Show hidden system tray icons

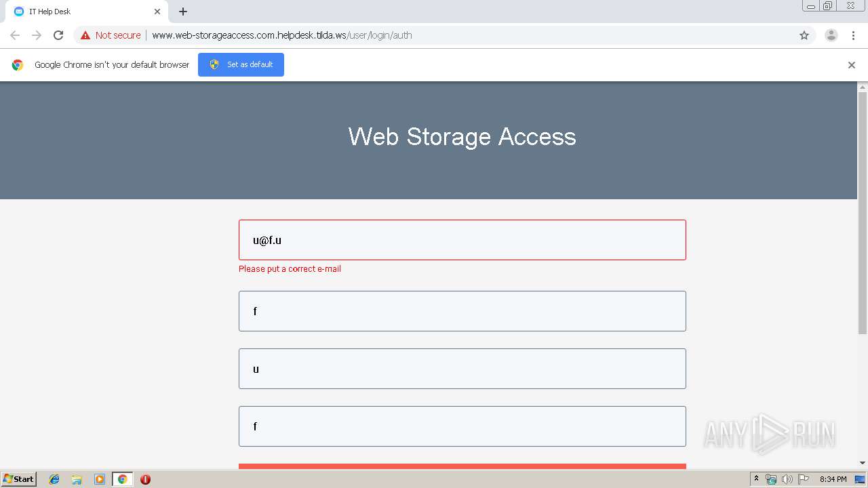tap(756, 479)
